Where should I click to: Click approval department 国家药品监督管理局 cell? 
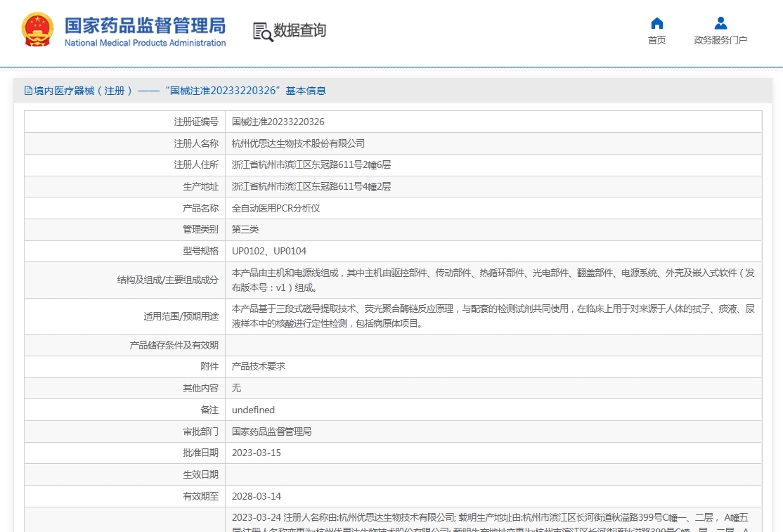pyautogui.click(x=271, y=432)
